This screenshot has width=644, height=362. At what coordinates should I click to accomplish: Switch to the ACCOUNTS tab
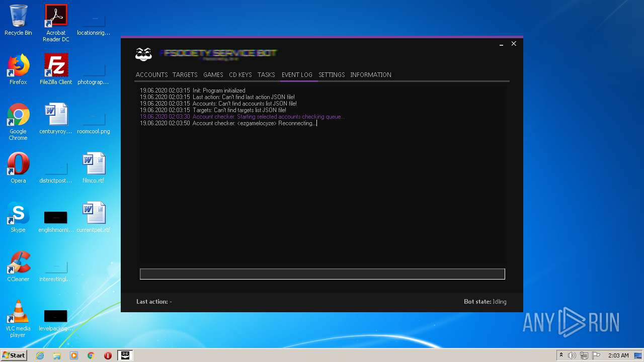coord(151,75)
